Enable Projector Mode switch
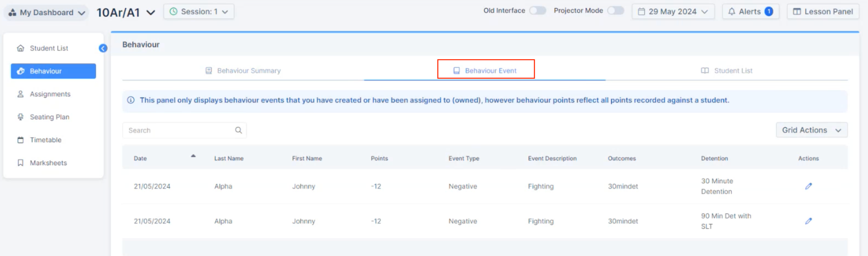This screenshot has height=256, width=868. (615, 10)
